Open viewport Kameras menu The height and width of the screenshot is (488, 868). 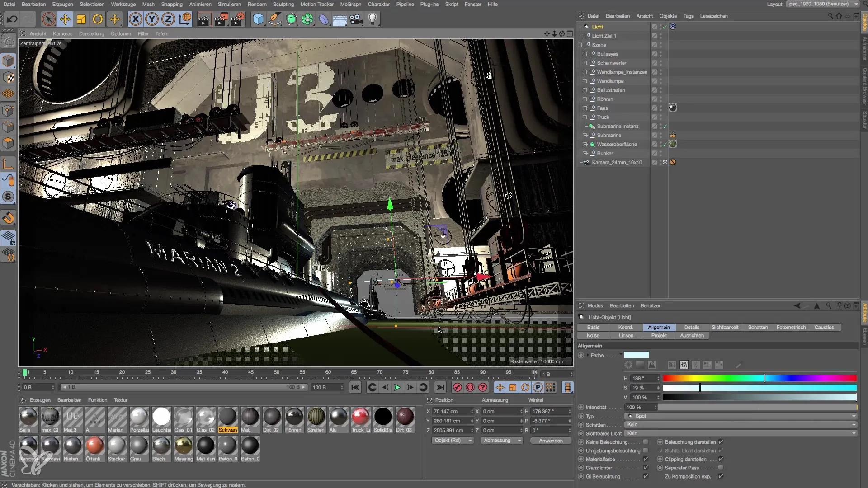click(62, 33)
